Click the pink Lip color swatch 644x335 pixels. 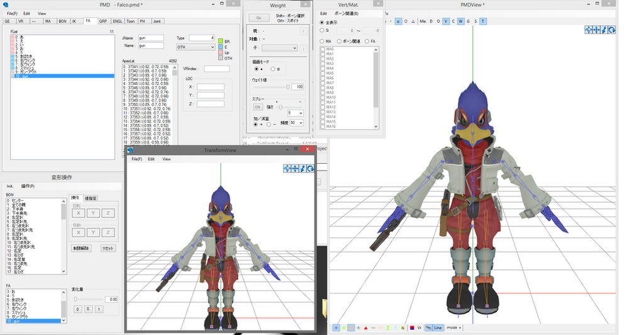click(221, 52)
